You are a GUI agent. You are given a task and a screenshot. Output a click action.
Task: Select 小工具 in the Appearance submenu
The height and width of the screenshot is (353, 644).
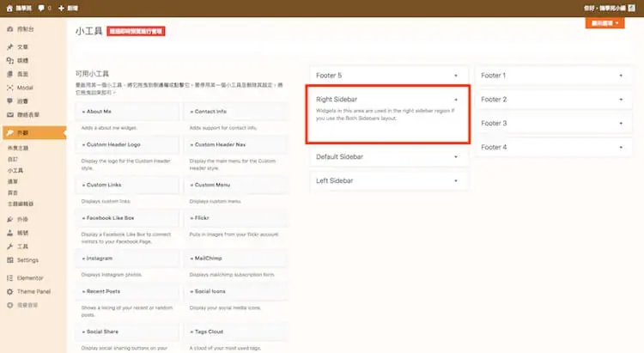[x=15, y=170]
